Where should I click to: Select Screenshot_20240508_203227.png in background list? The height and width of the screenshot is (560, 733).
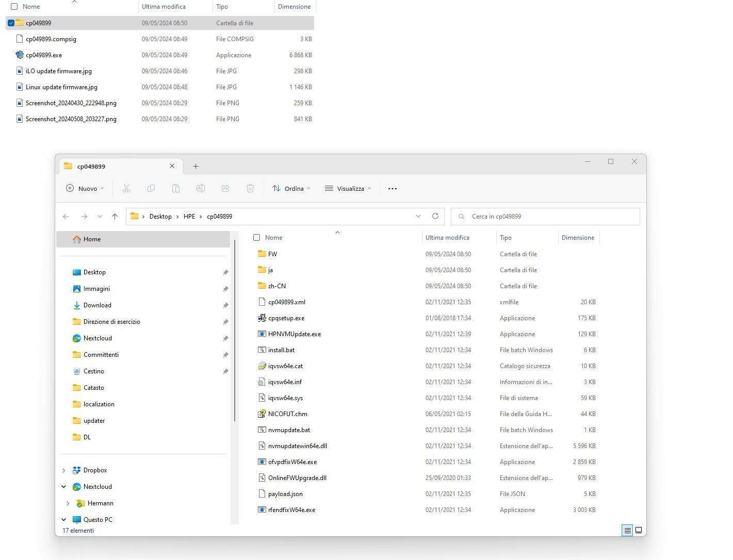coord(71,119)
